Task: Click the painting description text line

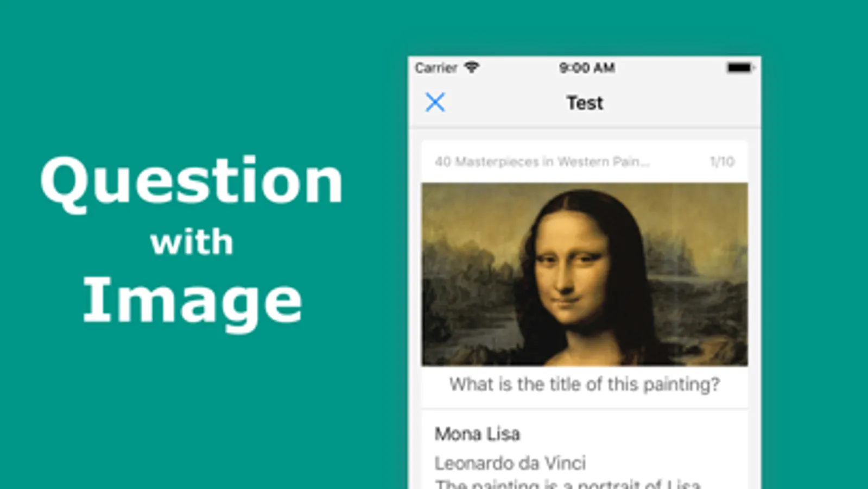Action: [568, 484]
